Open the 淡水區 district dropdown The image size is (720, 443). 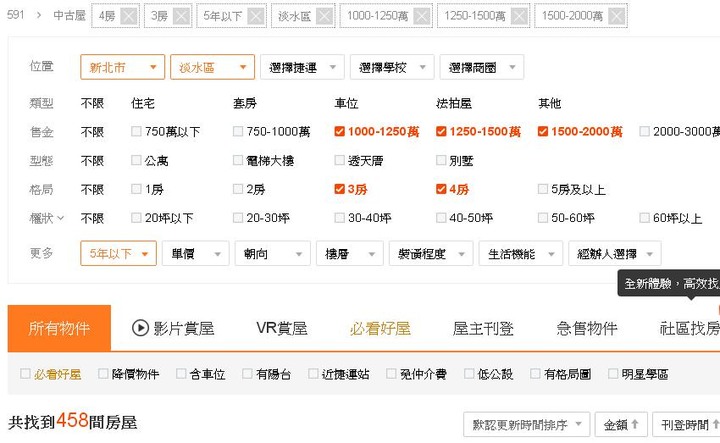tap(212, 67)
